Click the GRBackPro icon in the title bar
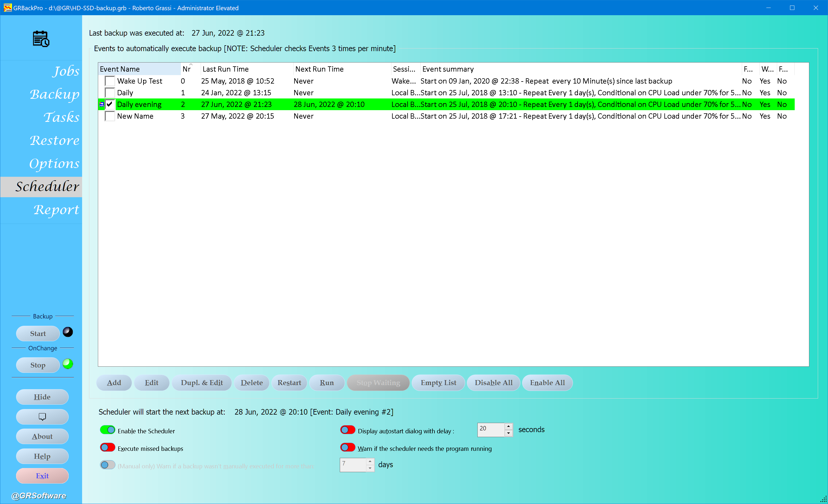 pyautogui.click(x=7, y=7)
